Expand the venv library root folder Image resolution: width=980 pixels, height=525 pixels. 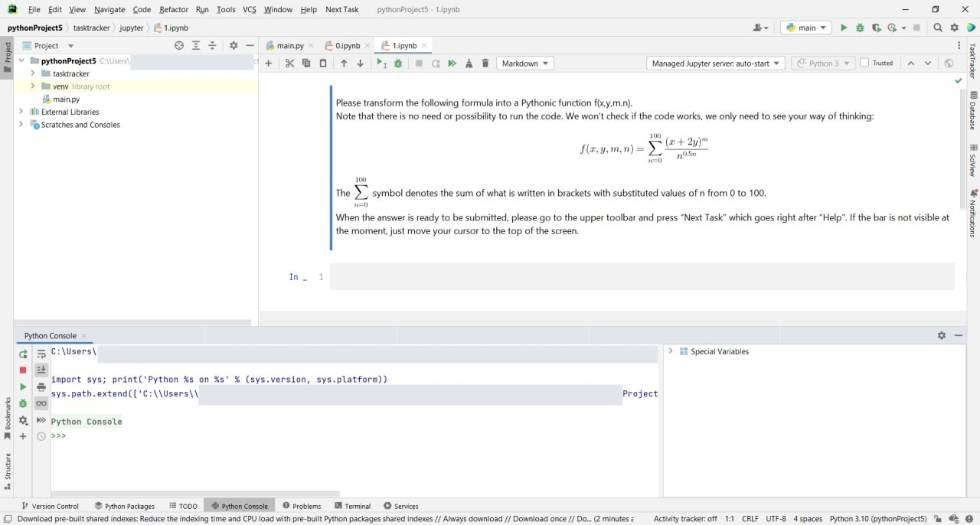click(x=33, y=86)
